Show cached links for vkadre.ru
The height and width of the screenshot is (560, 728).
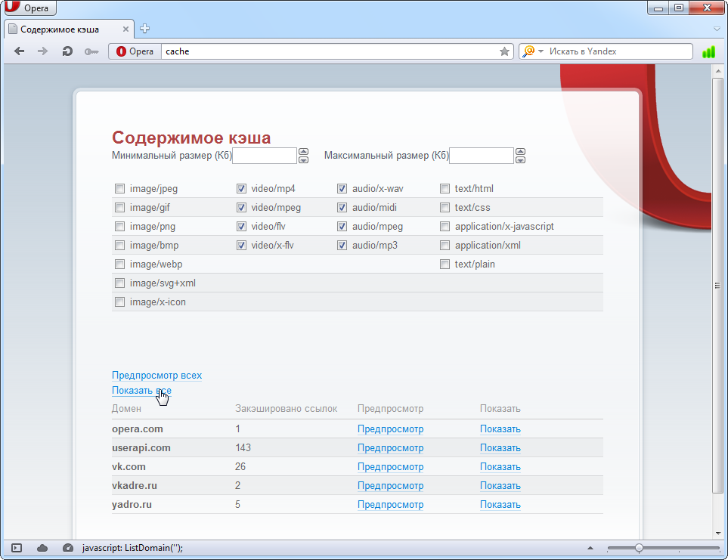click(500, 486)
